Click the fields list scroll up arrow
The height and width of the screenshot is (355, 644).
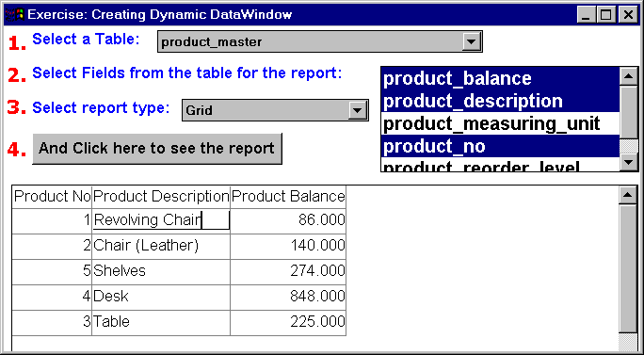(628, 76)
